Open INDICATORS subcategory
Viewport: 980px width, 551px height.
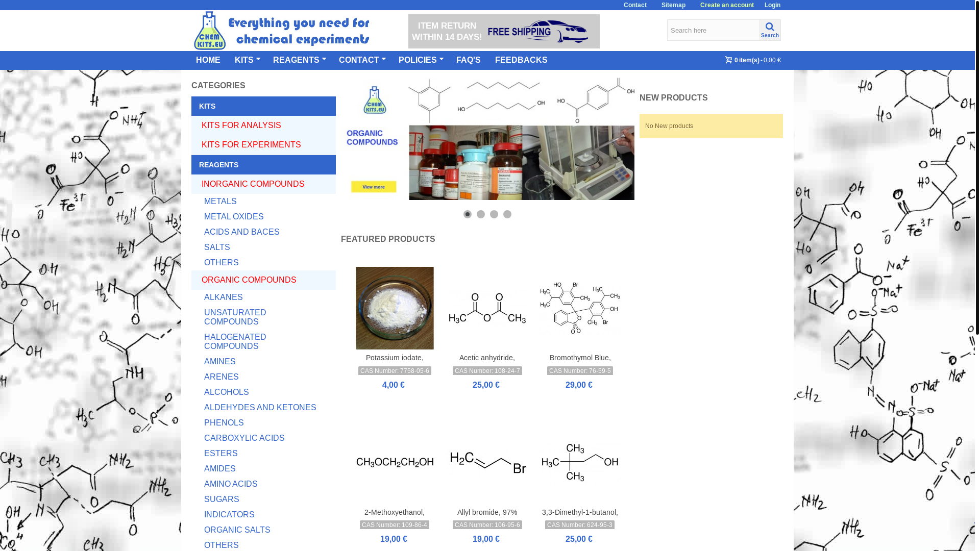click(x=229, y=515)
